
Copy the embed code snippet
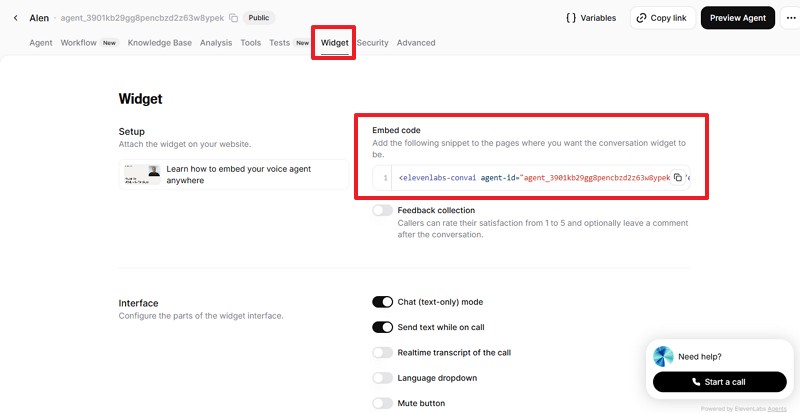678,177
